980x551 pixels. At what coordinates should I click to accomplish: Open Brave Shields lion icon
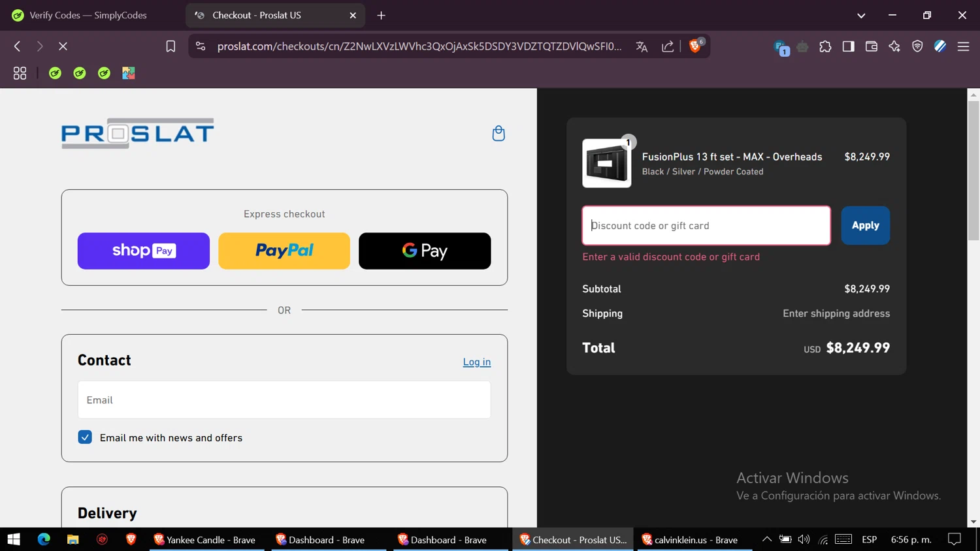point(695,46)
